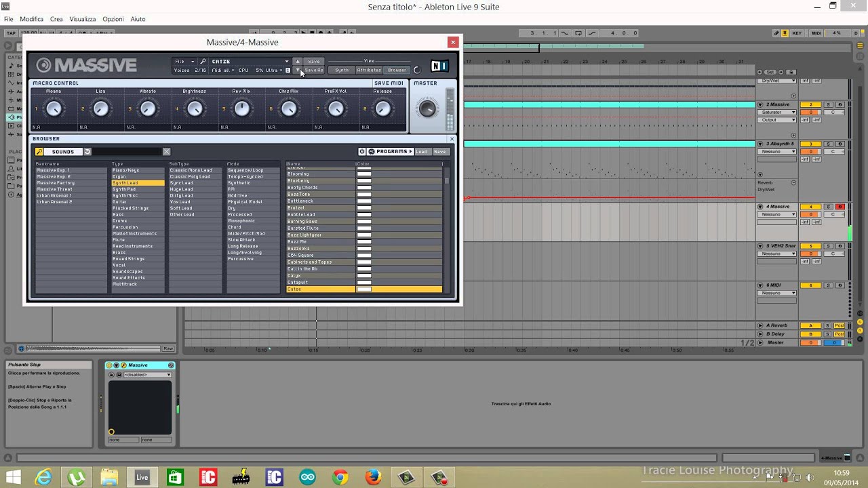Reset search with circular arrow next to SOUNDS
Image resolution: width=868 pixels, height=488 pixels.
click(x=87, y=152)
